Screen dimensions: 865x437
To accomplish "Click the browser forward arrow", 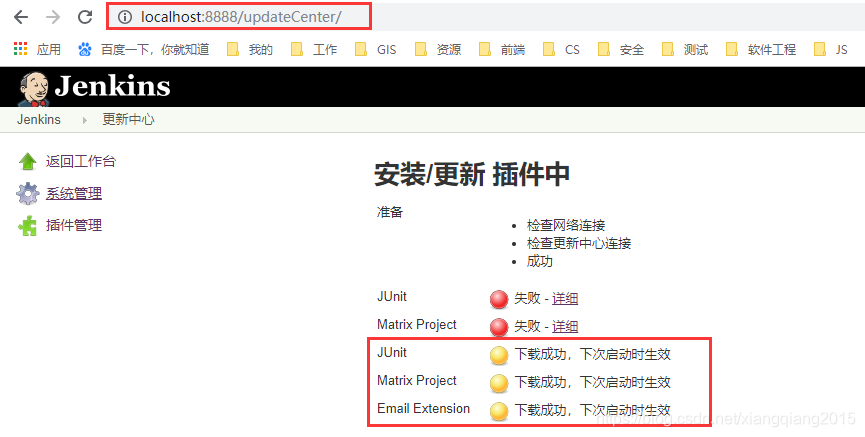I will click(53, 17).
